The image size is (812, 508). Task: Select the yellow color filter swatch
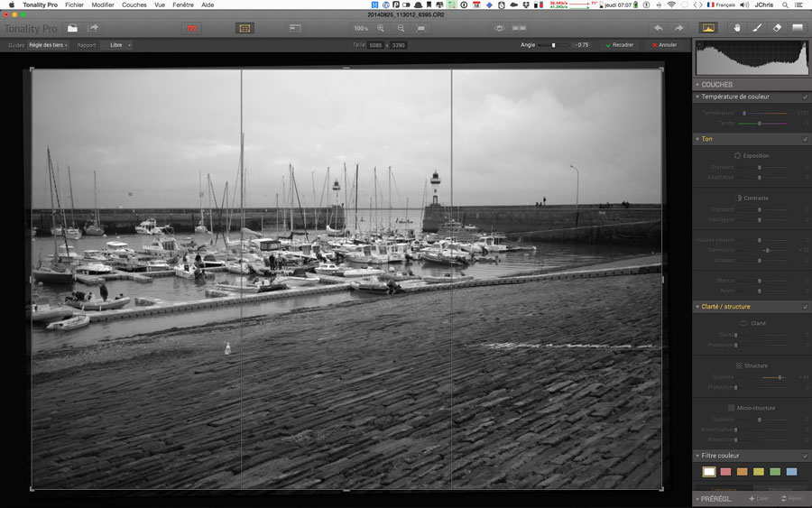759,472
